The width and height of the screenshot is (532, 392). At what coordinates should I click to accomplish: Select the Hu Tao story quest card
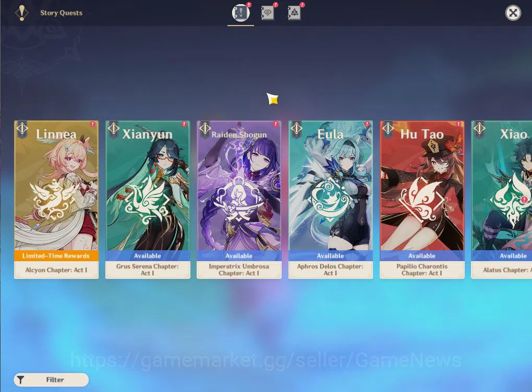pyautogui.click(x=422, y=200)
